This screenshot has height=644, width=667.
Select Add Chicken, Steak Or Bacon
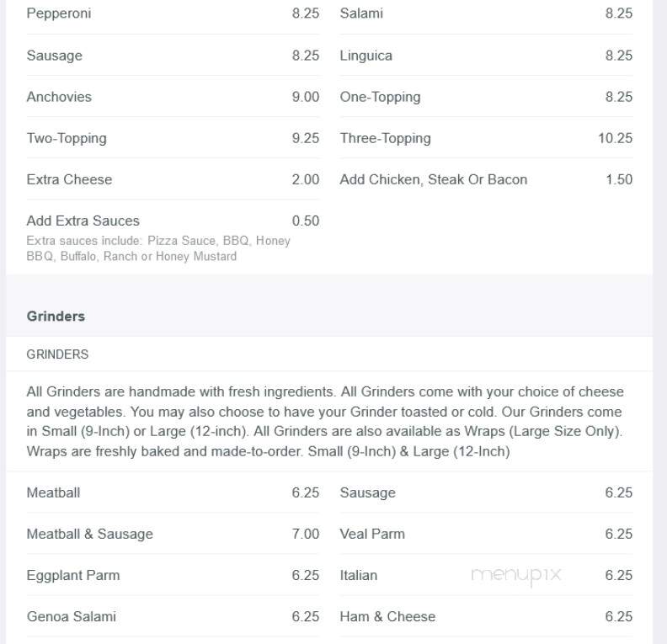coord(486,179)
